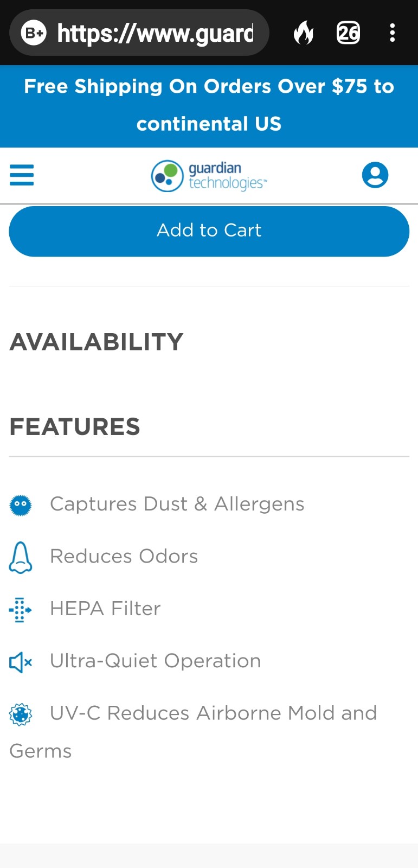418x868 pixels.
Task: Tap the flame icon in browser toolbar
Action: click(x=304, y=33)
